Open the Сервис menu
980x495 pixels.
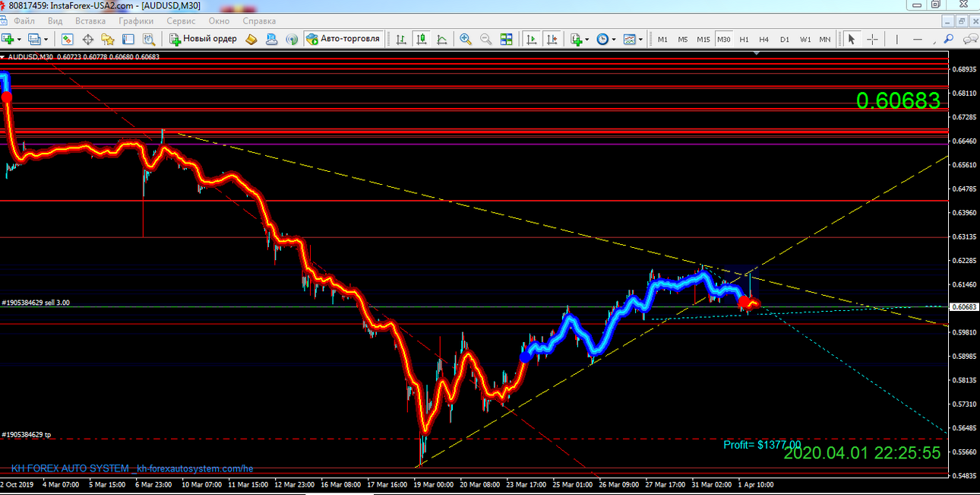(181, 21)
